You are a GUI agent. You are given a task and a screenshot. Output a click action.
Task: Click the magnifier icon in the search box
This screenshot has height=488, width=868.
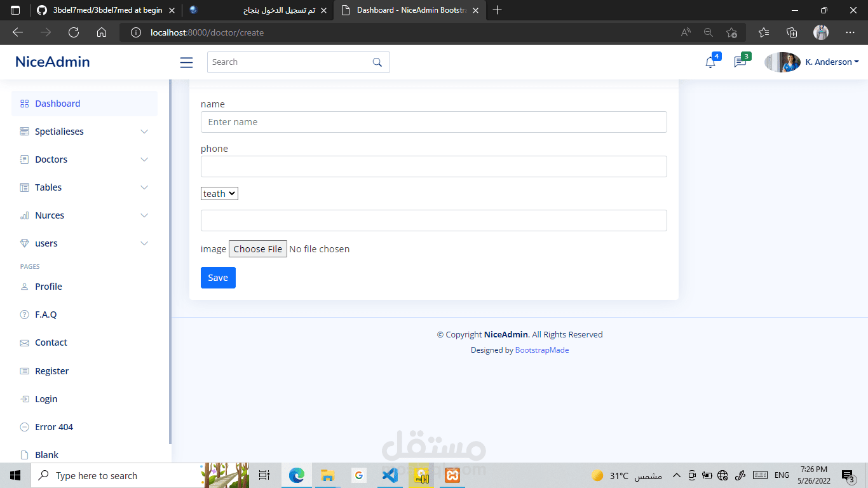[x=377, y=62]
